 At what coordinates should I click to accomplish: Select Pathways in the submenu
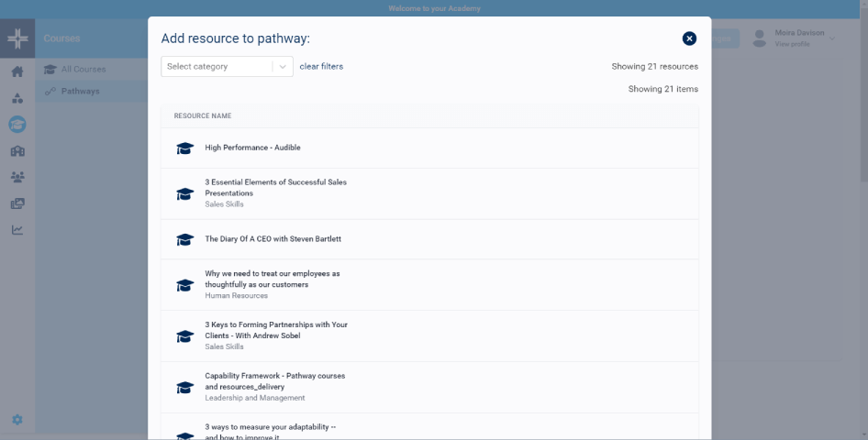click(81, 91)
